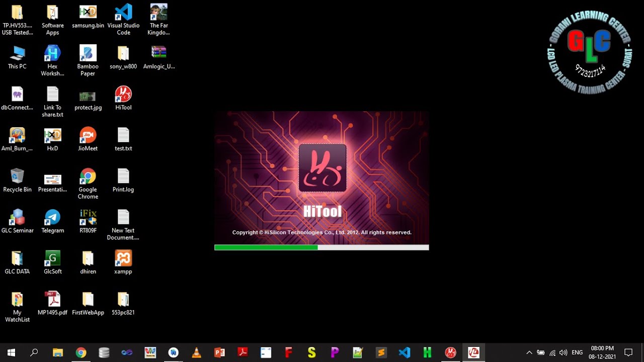Launch RT809F programmer shortcut

click(88, 221)
